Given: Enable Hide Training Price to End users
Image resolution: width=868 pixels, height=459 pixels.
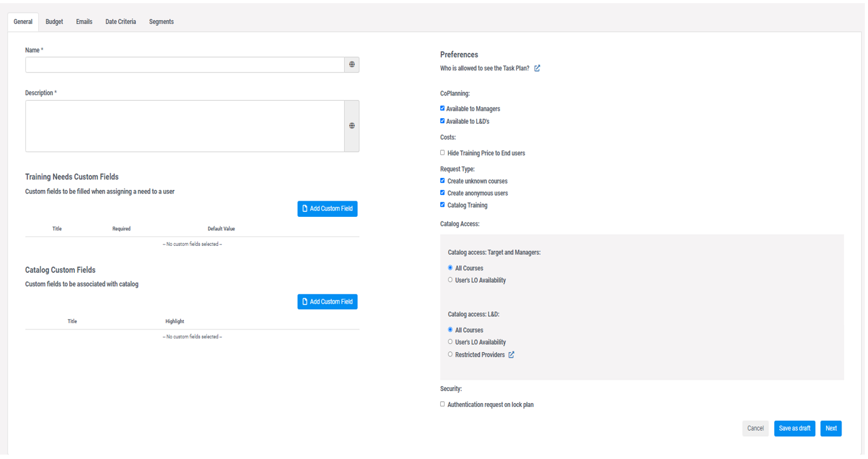Looking at the screenshot, I should tap(442, 153).
